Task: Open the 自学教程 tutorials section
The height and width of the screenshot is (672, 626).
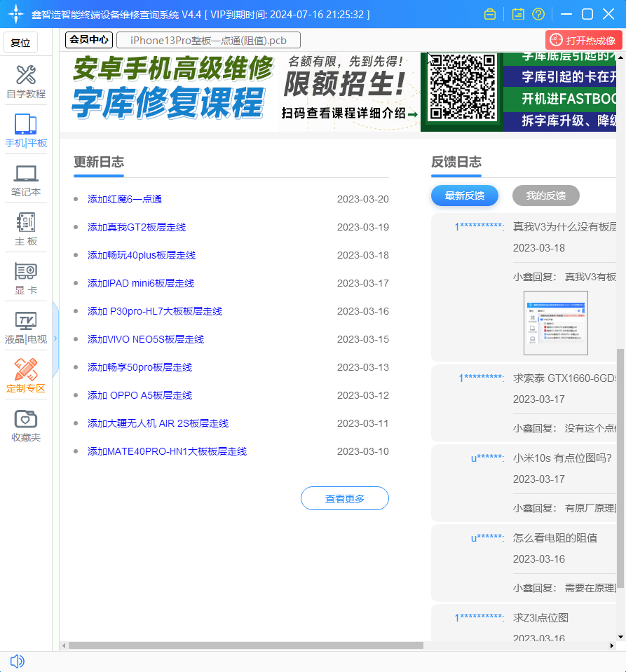Action: (x=26, y=81)
